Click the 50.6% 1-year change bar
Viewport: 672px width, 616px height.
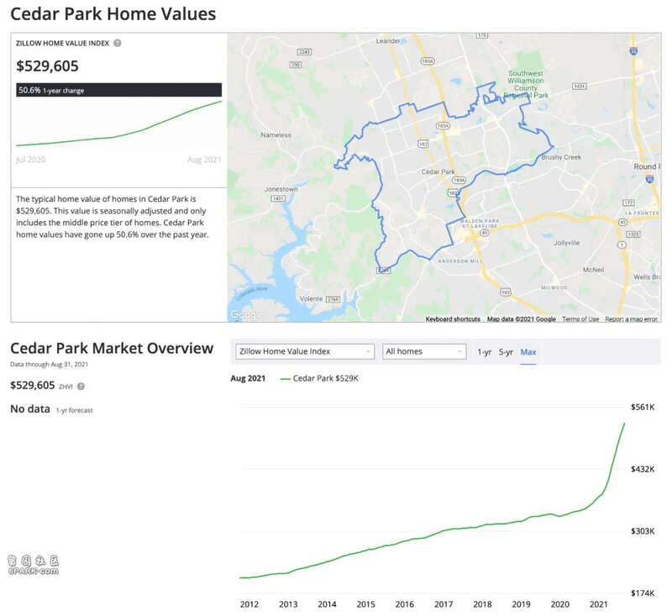(118, 90)
